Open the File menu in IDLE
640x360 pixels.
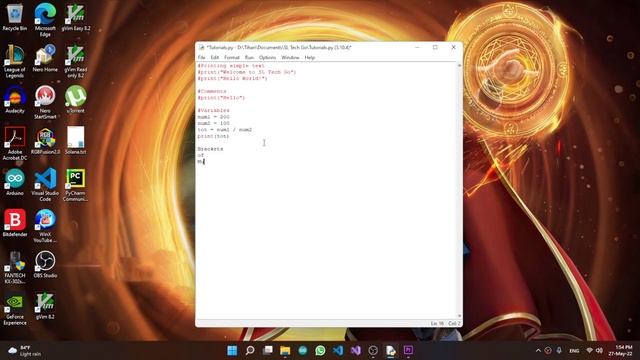coord(201,58)
